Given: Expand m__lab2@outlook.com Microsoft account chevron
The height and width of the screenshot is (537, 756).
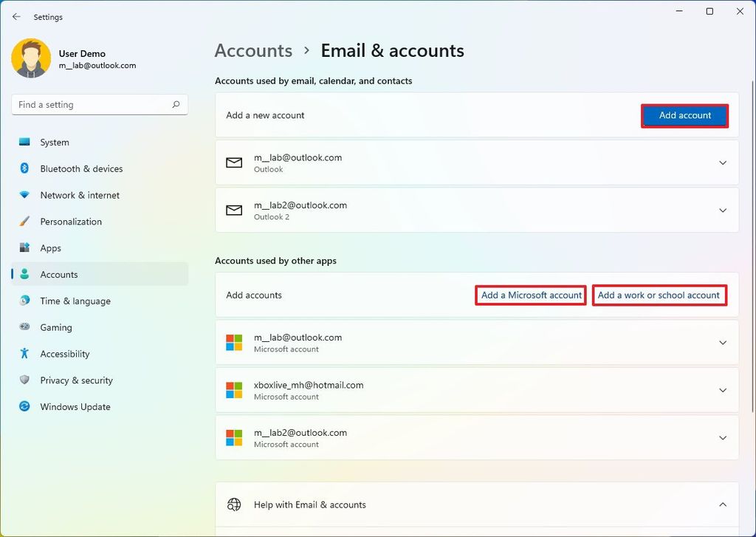Looking at the screenshot, I should coord(723,437).
